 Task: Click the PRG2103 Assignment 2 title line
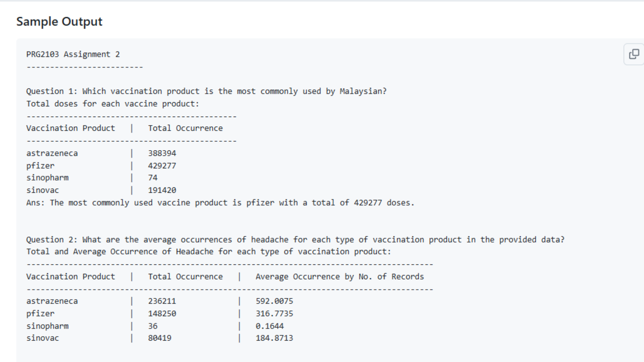pyautogui.click(x=73, y=54)
